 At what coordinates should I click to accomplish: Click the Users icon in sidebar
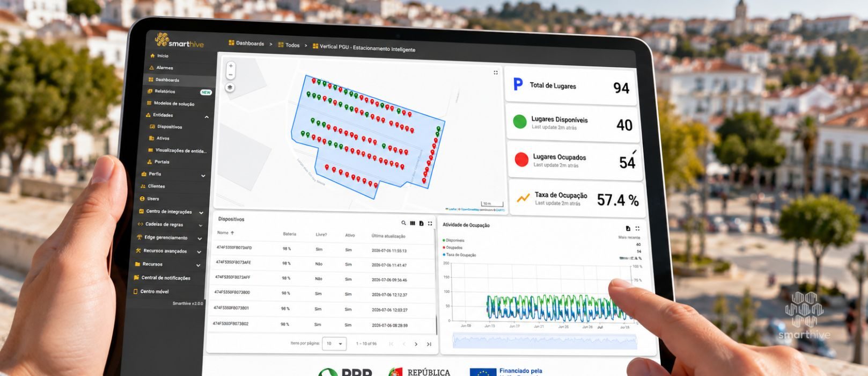(x=142, y=199)
